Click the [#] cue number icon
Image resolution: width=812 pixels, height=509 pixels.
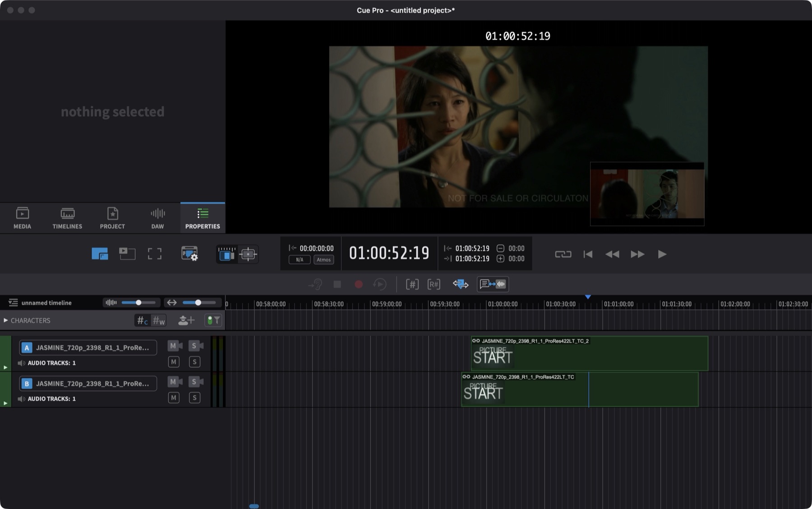412,284
